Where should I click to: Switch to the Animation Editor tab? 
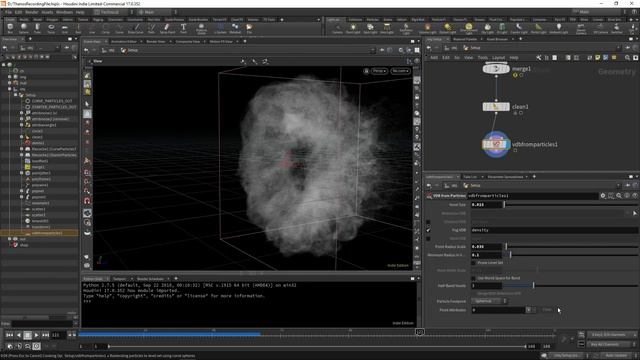pyautogui.click(x=124, y=42)
